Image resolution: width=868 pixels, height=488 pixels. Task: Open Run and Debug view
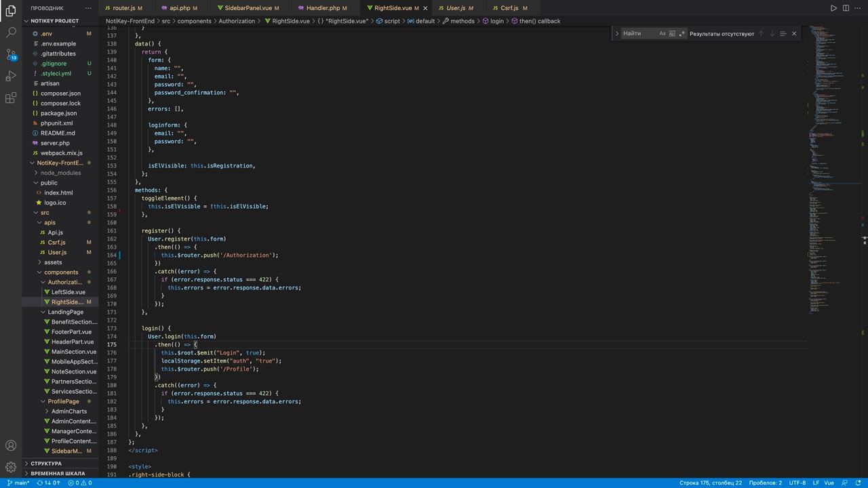pos(11,76)
